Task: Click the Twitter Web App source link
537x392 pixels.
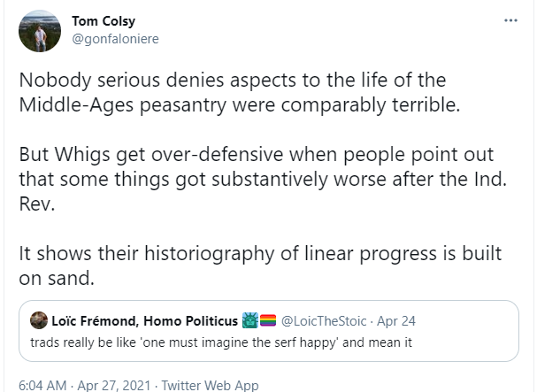Action: tap(210, 386)
